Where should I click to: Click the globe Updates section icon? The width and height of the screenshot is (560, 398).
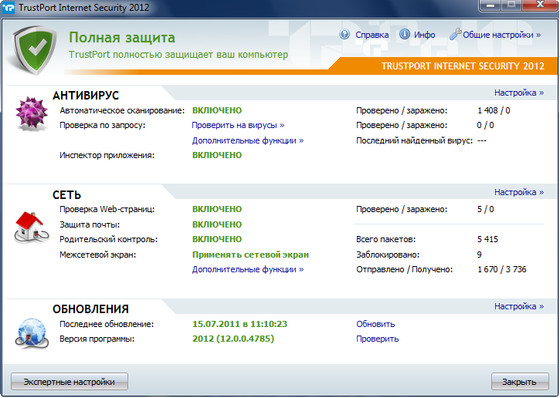(x=32, y=333)
